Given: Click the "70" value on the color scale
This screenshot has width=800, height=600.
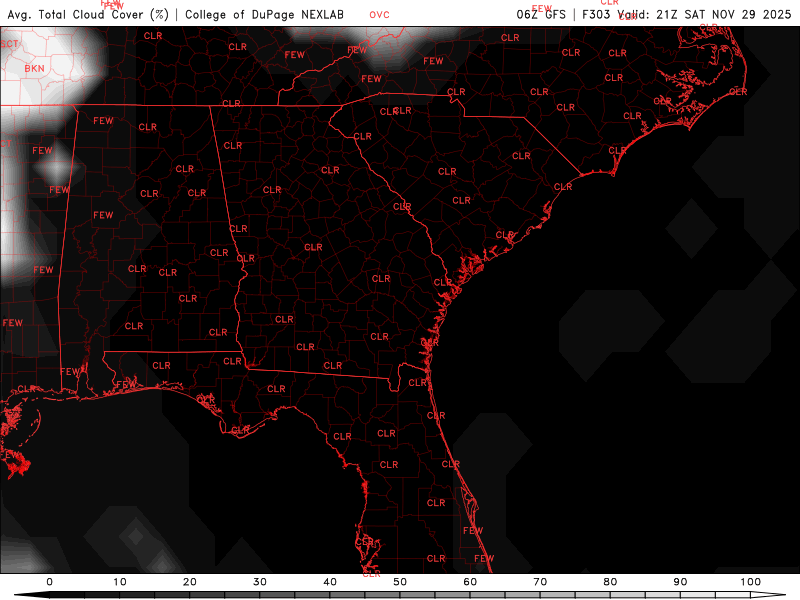Looking at the screenshot, I should click(x=540, y=582).
